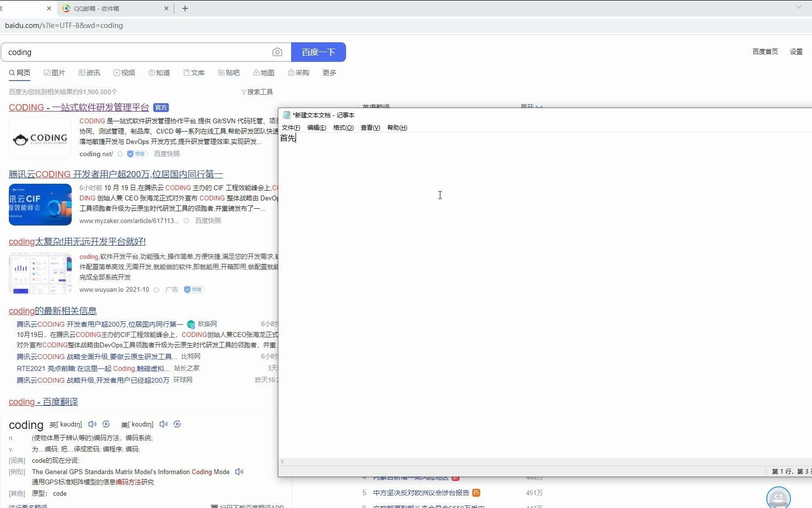Open the 设置 link at top right
This screenshot has height=508, width=812.
796,52
